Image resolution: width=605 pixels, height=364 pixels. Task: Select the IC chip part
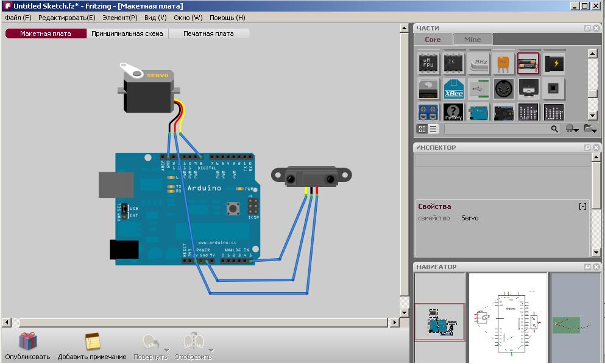click(453, 63)
